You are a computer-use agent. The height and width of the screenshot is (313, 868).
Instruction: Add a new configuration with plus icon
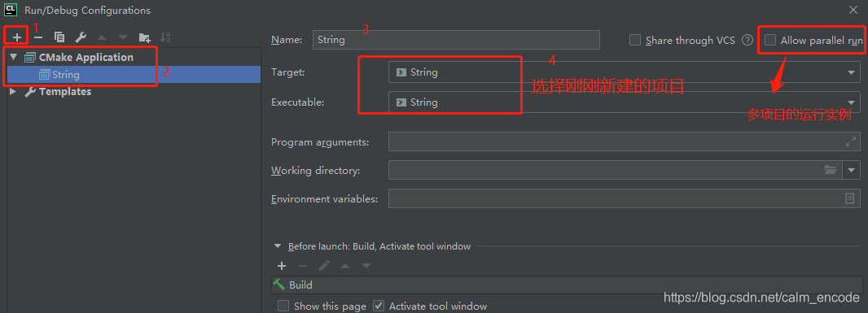coord(17,37)
